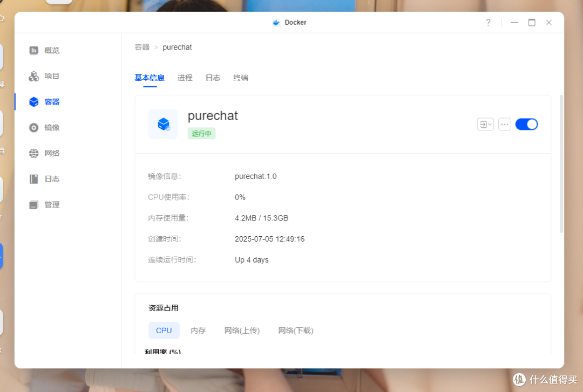Click the 4.2MB / 15.3GB memory value

click(x=261, y=218)
